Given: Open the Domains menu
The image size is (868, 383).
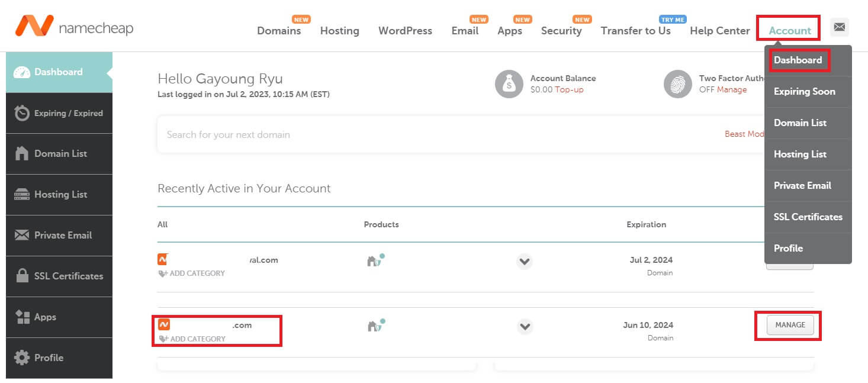Looking at the screenshot, I should pyautogui.click(x=279, y=31).
